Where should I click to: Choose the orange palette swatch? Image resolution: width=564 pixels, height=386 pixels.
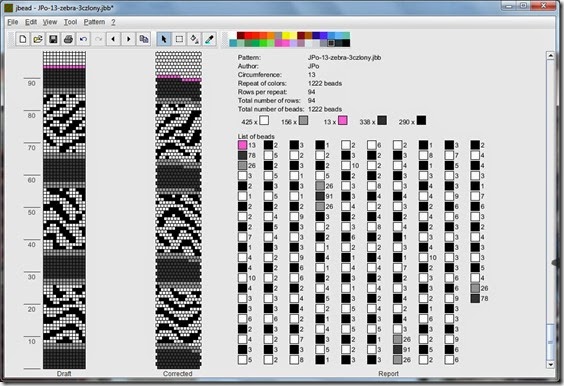click(x=270, y=36)
